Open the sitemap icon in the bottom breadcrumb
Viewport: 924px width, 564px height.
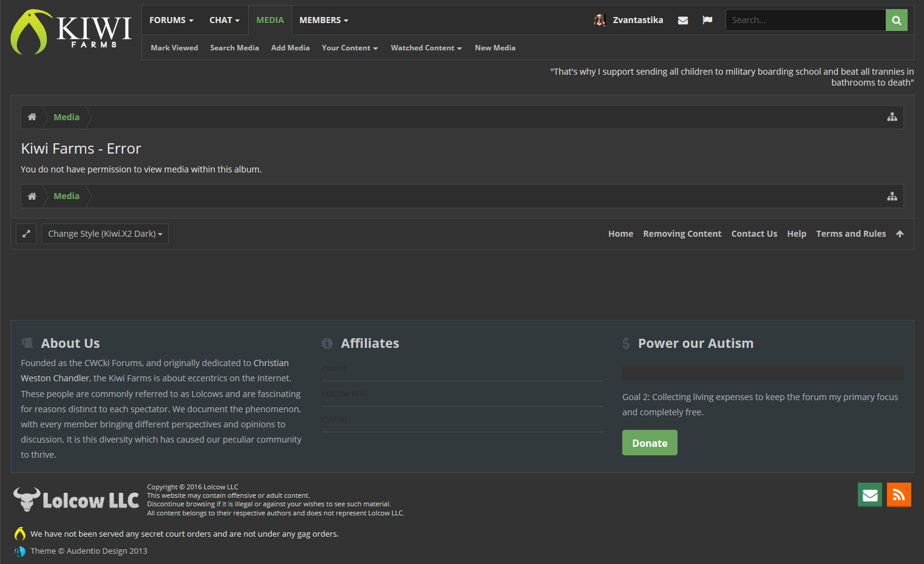[892, 196]
